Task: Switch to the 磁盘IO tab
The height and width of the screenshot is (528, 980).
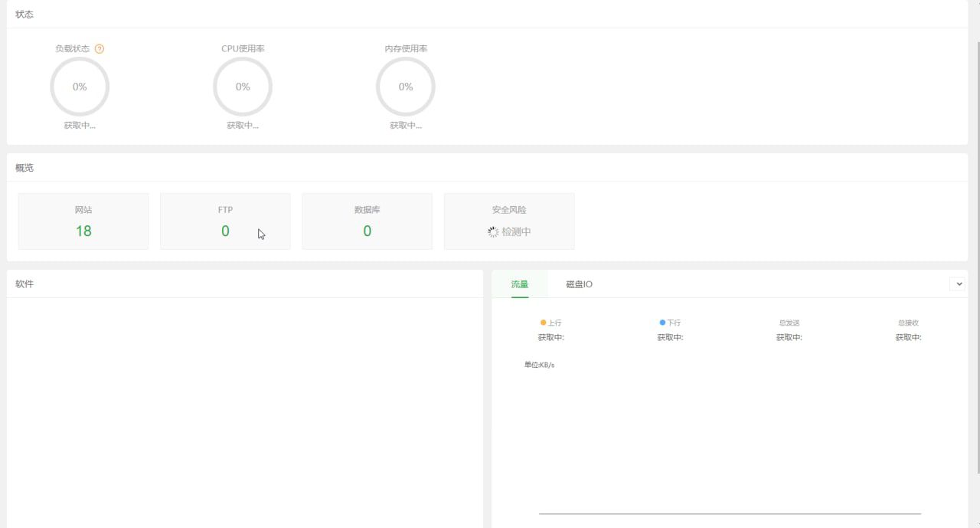Action: tap(579, 284)
